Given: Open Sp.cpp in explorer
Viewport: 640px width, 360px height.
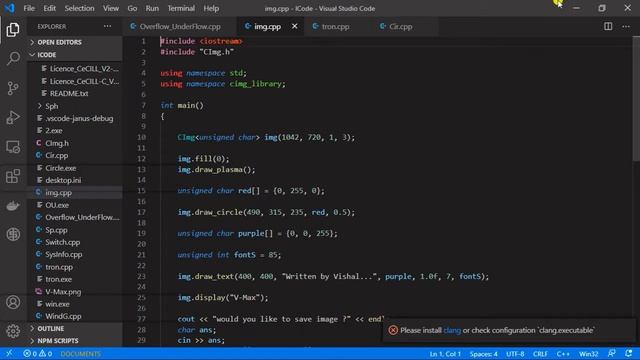Looking at the screenshot, I should point(56,230).
